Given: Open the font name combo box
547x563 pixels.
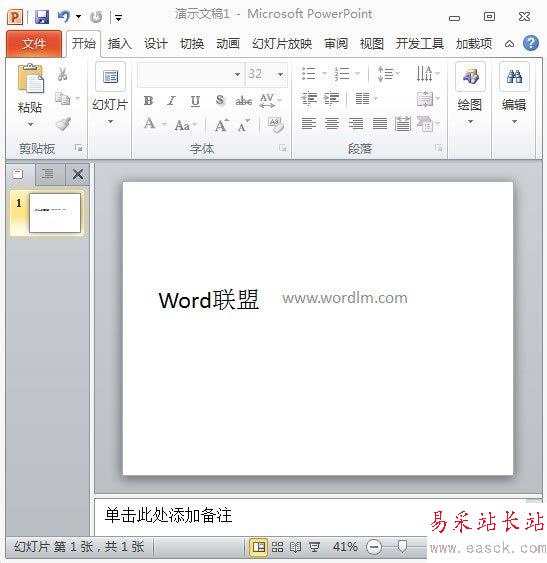Looking at the screenshot, I should coord(191,74).
